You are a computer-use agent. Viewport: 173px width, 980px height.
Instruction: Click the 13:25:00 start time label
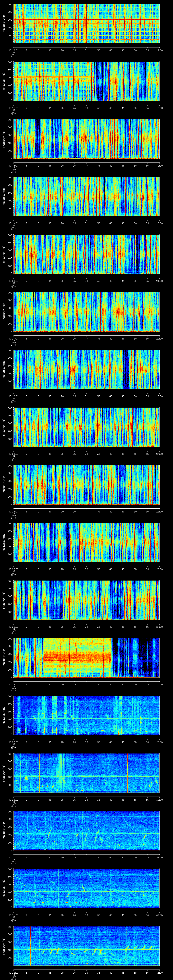click(x=14, y=569)
